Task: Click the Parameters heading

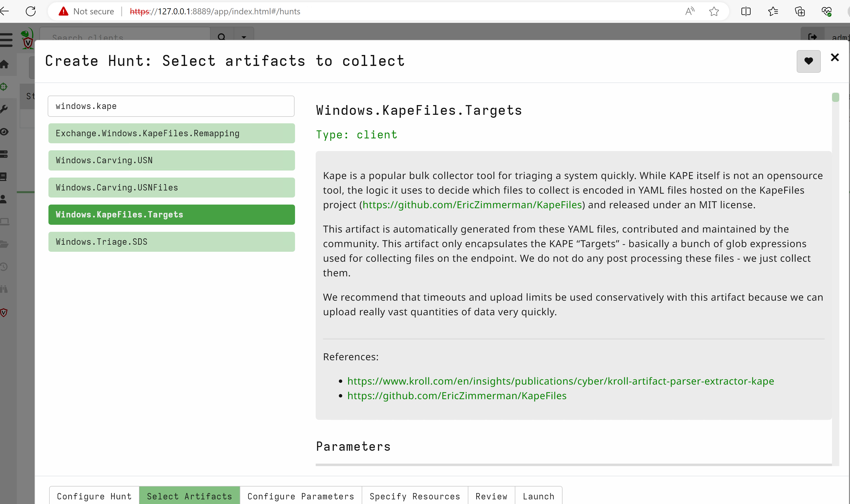Action: coord(353,446)
